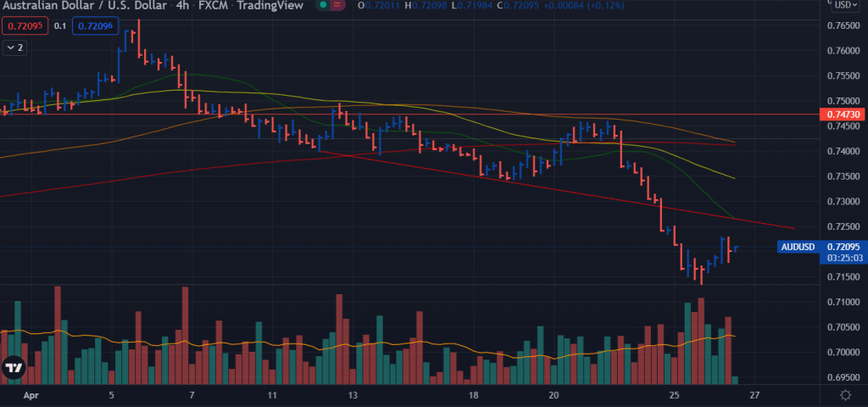The width and height of the screenshot is (868, 407).
Task: Click the 0.76500 price scale label
Action: point(843,25)
